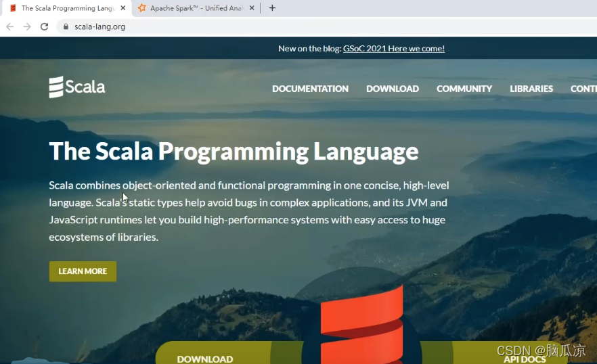Viewport: 597px width, 364px height.
Task: Click the words 'New on the blog:'
Action: tap(309, 48)
